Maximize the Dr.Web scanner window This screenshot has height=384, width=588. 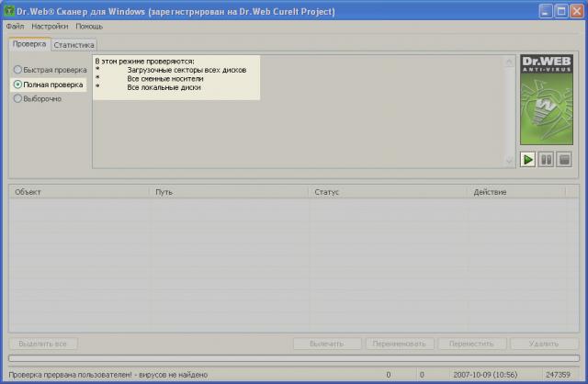pyautogui.click(x=561, y=11)
